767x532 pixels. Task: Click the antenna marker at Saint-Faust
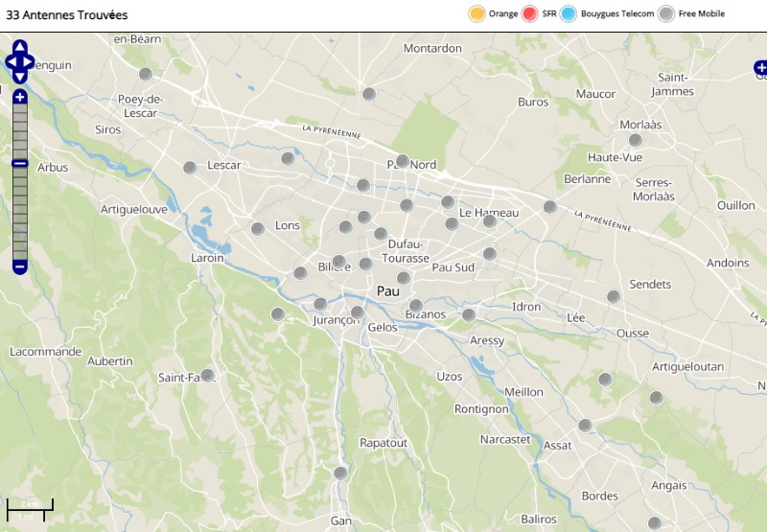(208, 375)
